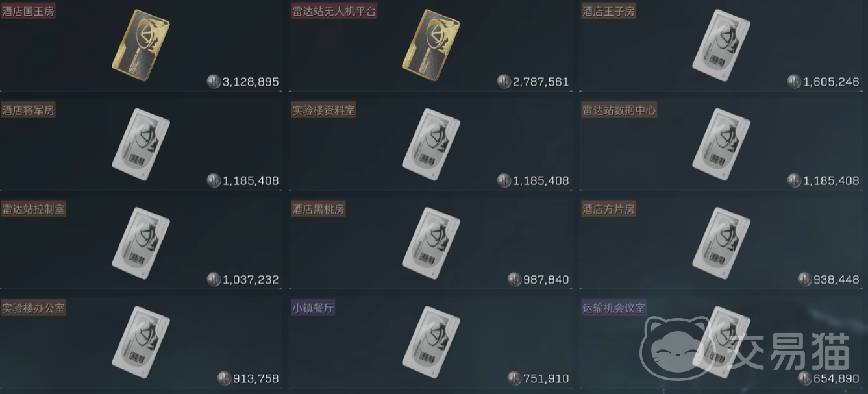The image size is (868, 394).
Task: Click the currency coin beside 1,605,246
Action: pyautogui.click(x=794, y=82)
